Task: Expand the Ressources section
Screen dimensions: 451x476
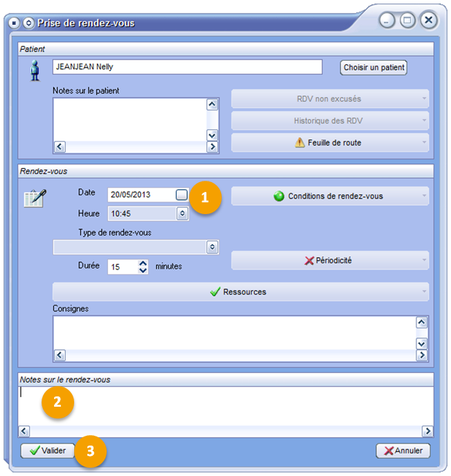Action: coord(240,292)
